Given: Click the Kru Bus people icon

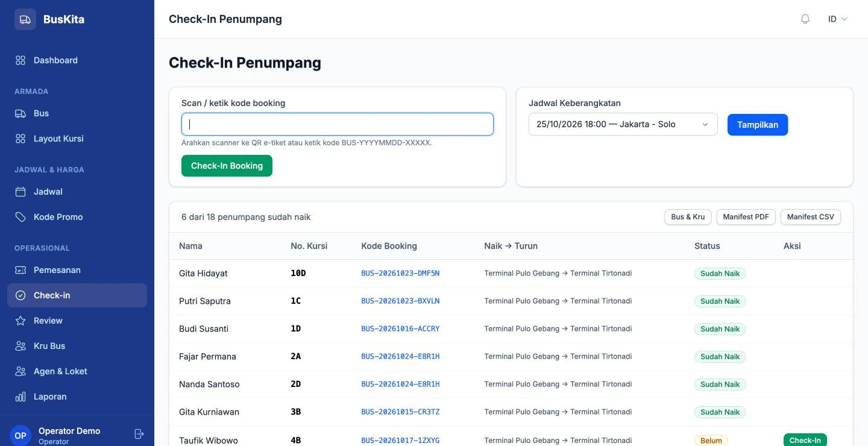Looking at the screenshot, I should pos(20,346).
